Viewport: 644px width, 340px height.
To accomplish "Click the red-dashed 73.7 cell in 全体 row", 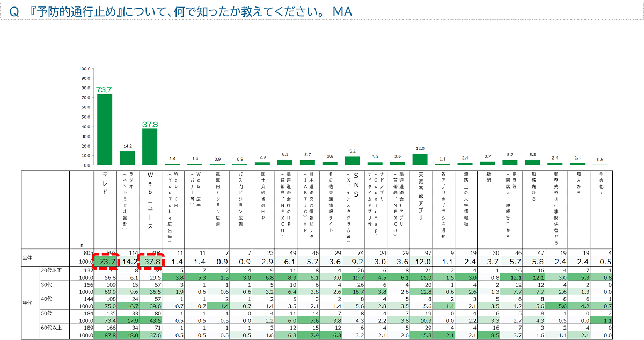I will [x=105, y=262].
